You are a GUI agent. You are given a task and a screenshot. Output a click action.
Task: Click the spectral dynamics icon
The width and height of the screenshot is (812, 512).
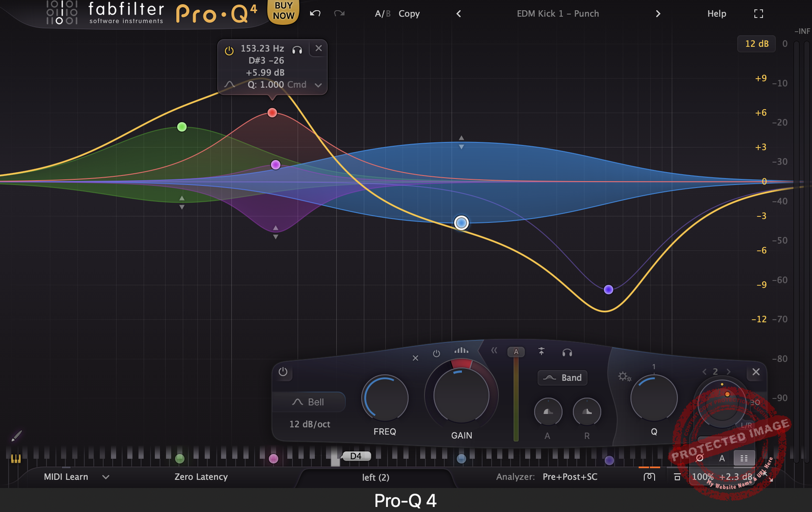click(461, 350)
